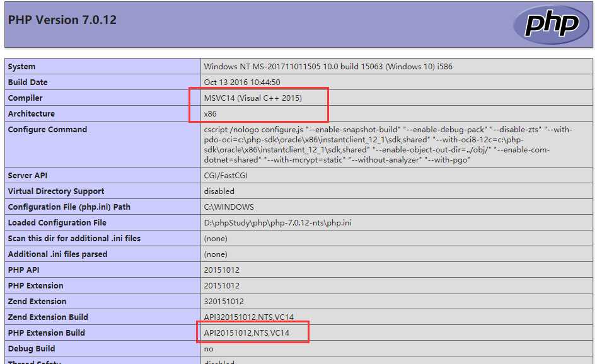The width and height of the screenshot is (597, 364).
Task: Click the Zend Extension label
Action: point(37,301)
